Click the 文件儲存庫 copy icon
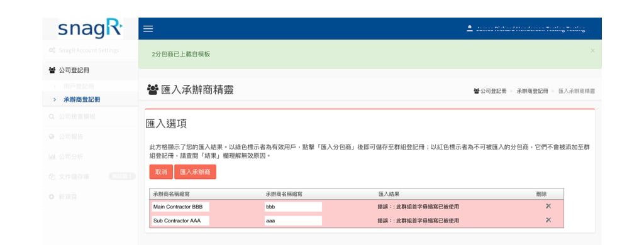 pyautogui.click(x=52, y=177)
